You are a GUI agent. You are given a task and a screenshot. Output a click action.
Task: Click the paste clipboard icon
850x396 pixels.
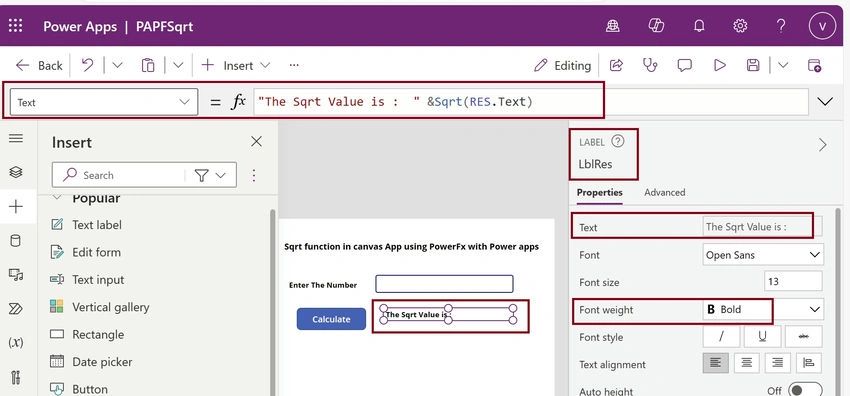pos(148,66)
